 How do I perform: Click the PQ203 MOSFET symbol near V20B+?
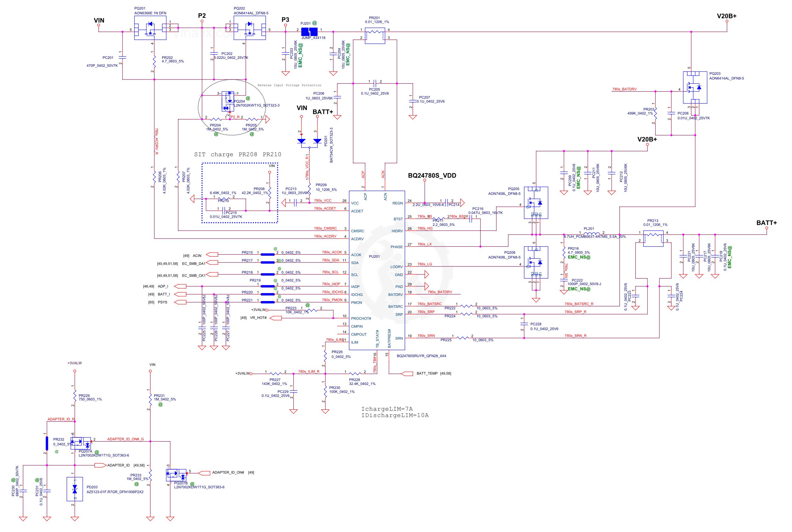click(x=695, y=87)
